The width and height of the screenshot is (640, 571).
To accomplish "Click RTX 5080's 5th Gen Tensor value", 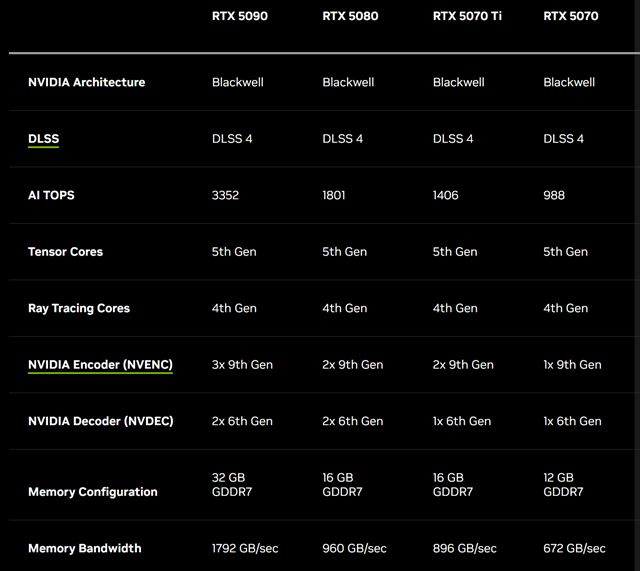I will pos(344,251).
